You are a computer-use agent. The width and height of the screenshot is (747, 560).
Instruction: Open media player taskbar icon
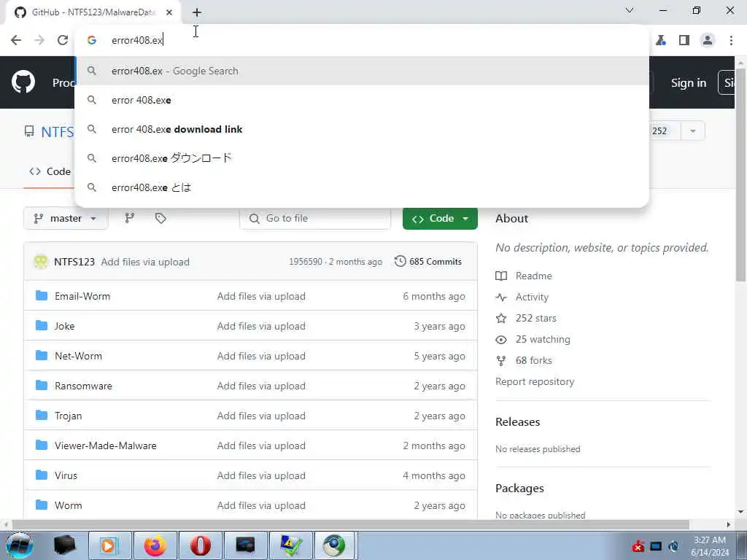click(109, 545)
